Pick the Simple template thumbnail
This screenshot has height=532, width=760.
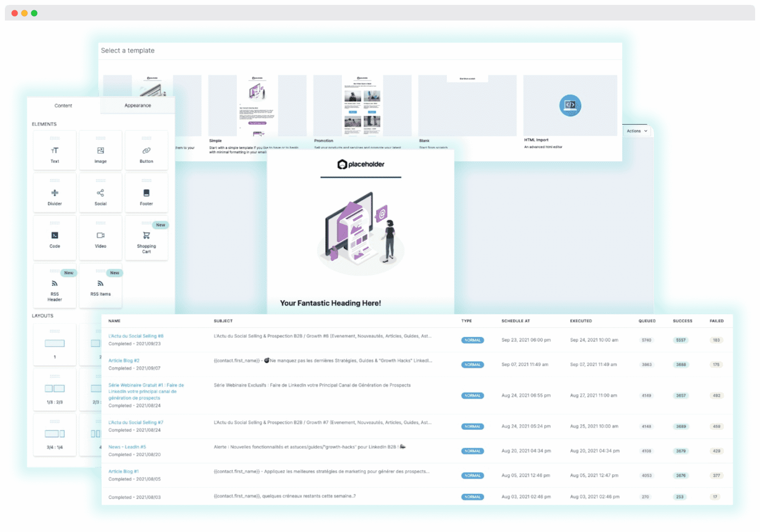coord(257,106)
